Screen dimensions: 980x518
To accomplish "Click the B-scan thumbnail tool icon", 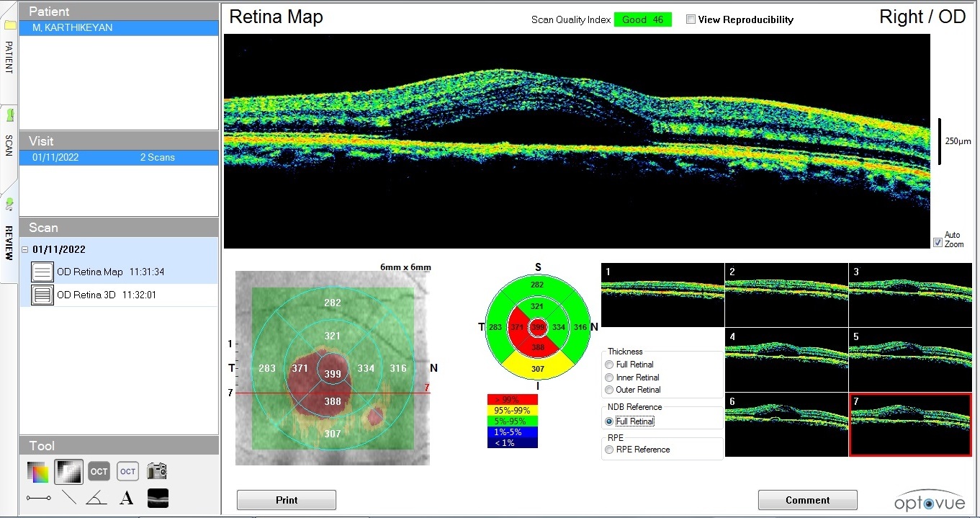I will (x=158, y=498).
